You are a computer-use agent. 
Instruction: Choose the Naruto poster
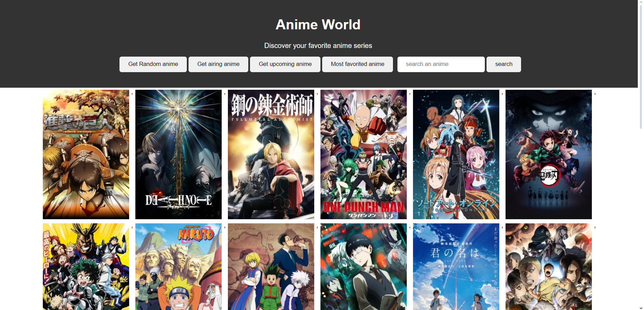click(179, 267)
